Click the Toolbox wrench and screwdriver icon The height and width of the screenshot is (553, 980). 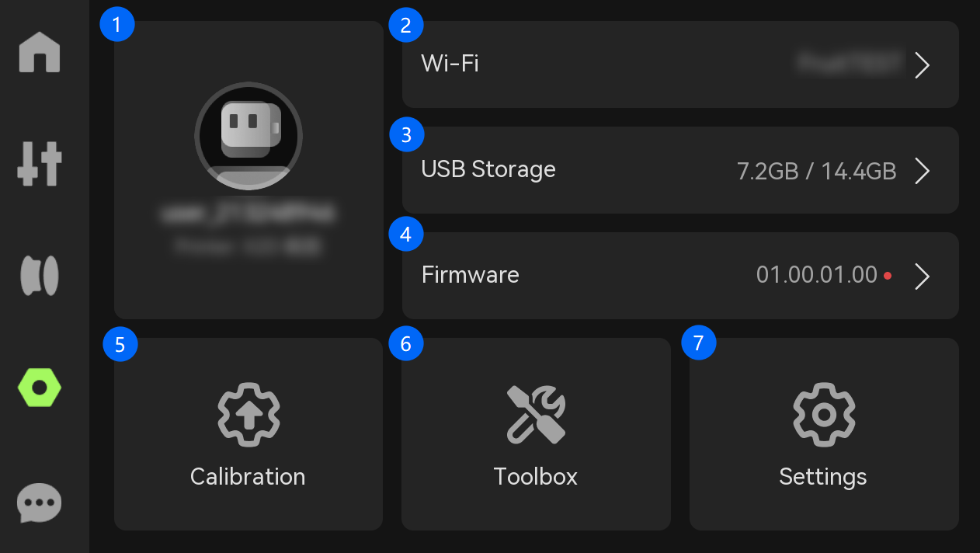coord(536,414)
